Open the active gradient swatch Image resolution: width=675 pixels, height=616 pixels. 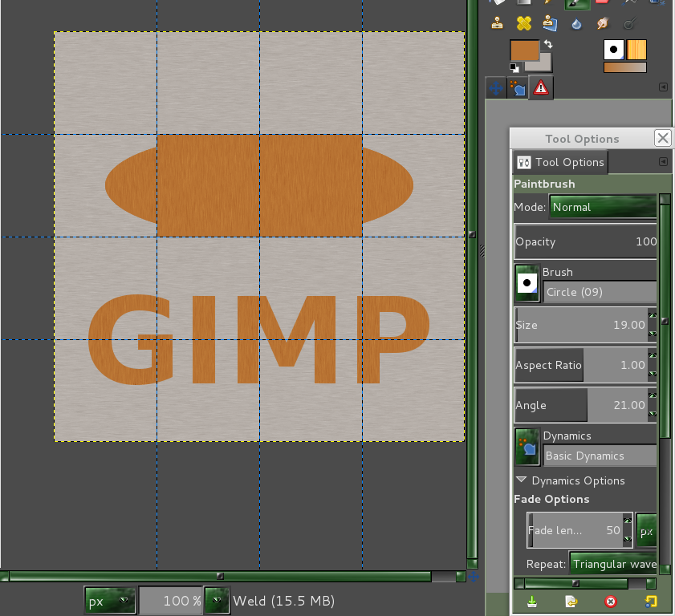point(624,67)
